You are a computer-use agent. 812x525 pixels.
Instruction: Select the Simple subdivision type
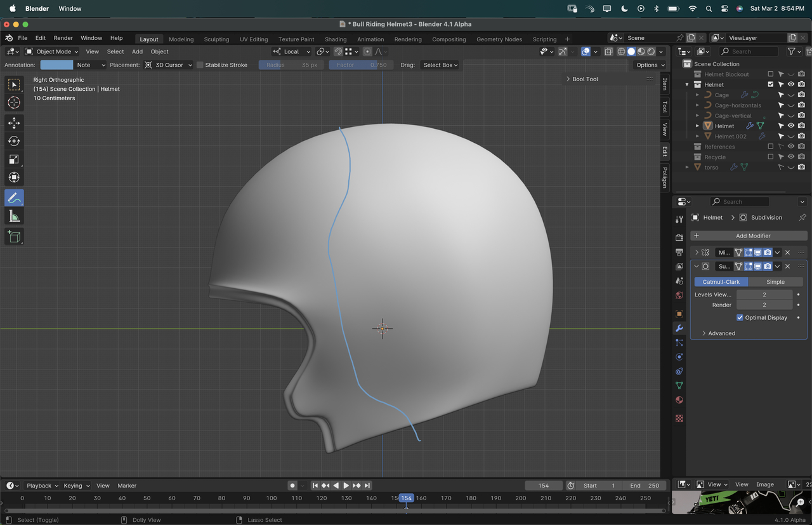(x=775, y=282)
